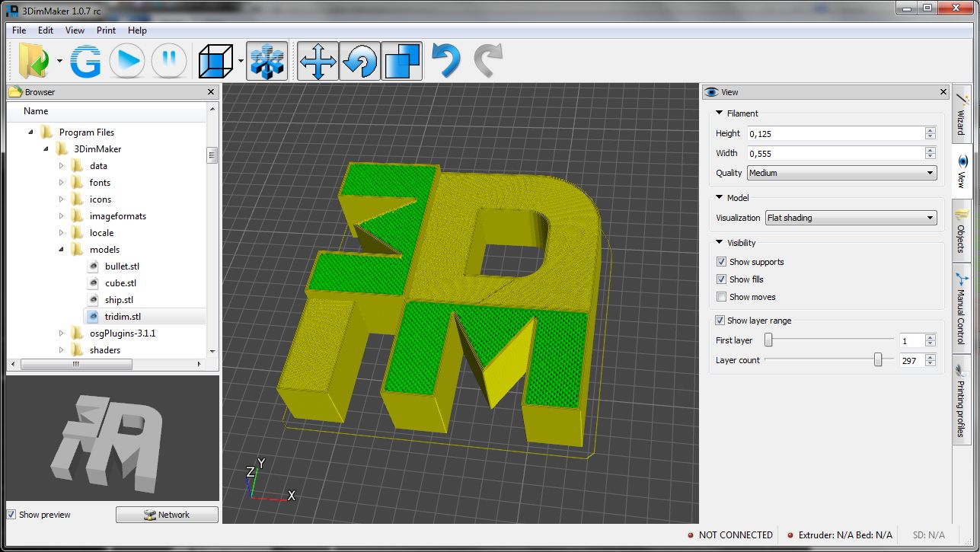The height and width of the screenshot is (552, 980).
Task: Collapse the 3DimMaker folder node
Action: (x=46, y=148)
